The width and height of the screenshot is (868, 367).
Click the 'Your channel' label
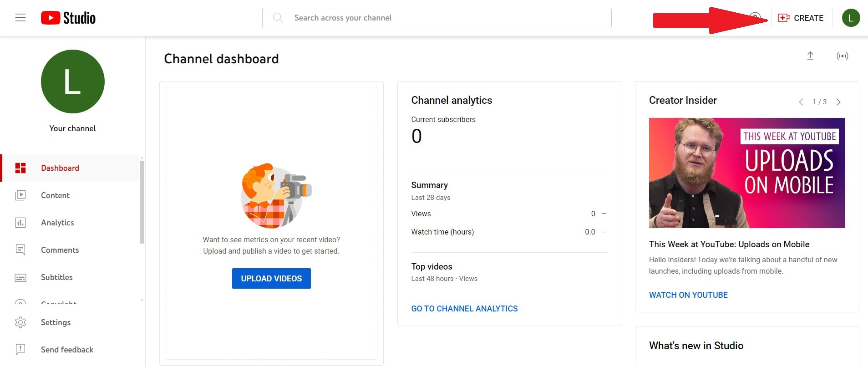coord(72,128)
